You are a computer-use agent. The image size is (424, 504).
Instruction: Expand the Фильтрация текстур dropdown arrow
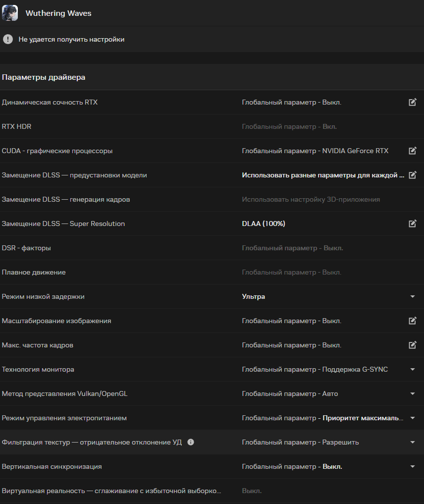[413, 442]
